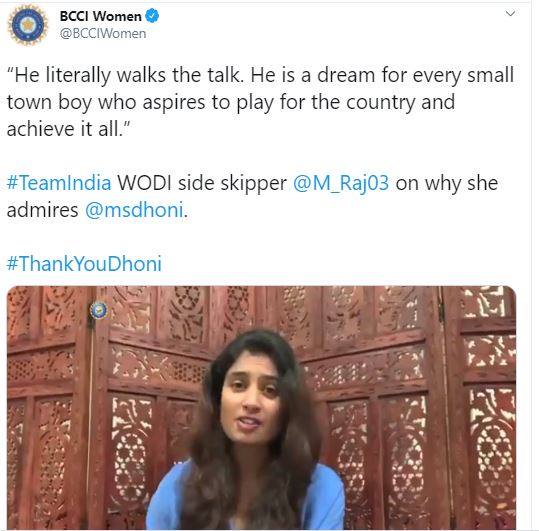Click the "achieve it all" closing line
The image size is (539, 531).
click(68, 129)
